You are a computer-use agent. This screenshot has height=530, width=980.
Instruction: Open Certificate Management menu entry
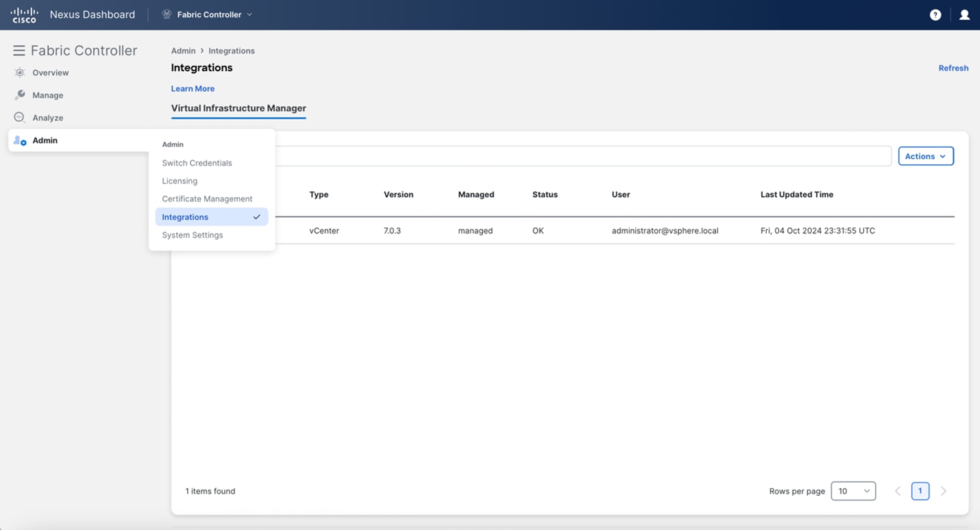point(207,199)
